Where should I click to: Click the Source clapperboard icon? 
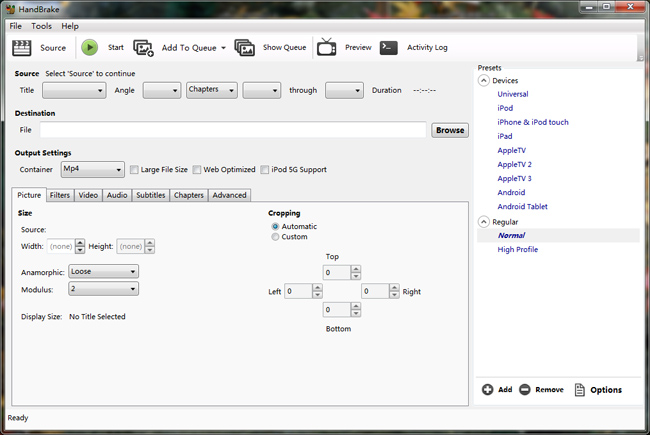22,48
